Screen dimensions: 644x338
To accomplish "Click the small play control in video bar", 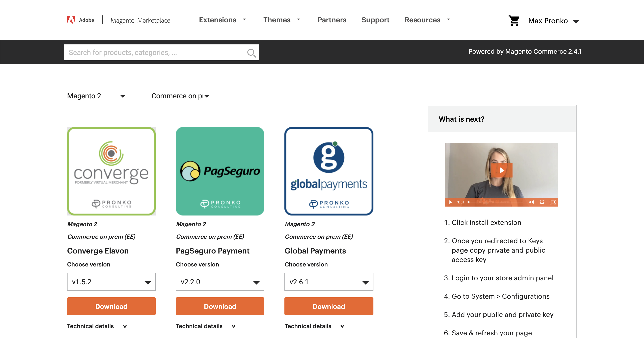I will click(x=451, y=202).
